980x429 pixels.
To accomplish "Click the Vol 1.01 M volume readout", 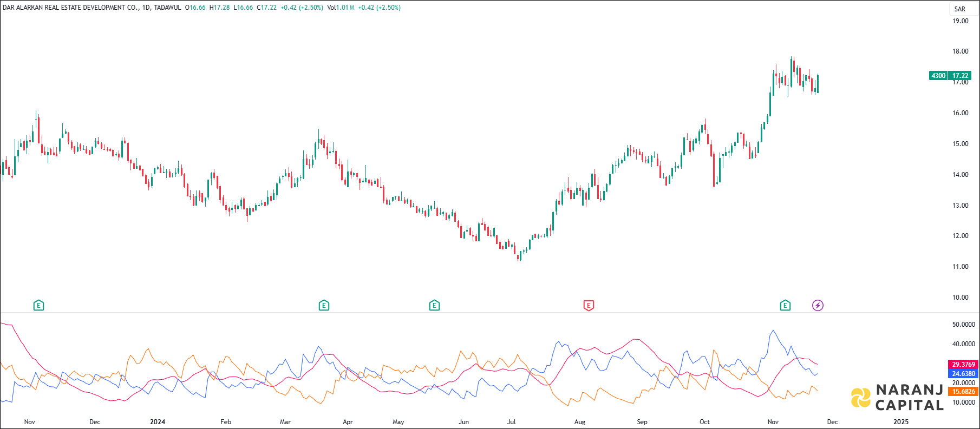I will click(341, 8).
